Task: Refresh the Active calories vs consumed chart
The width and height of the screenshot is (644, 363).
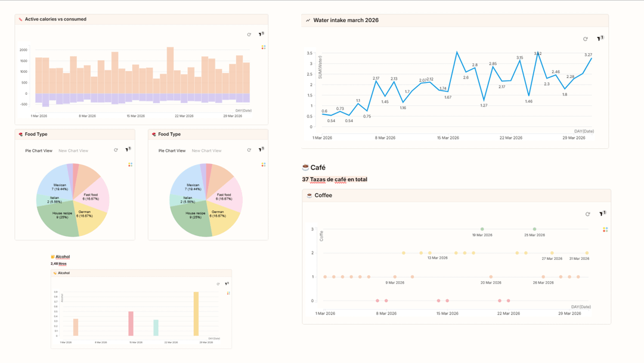Action: pos(249,35)
